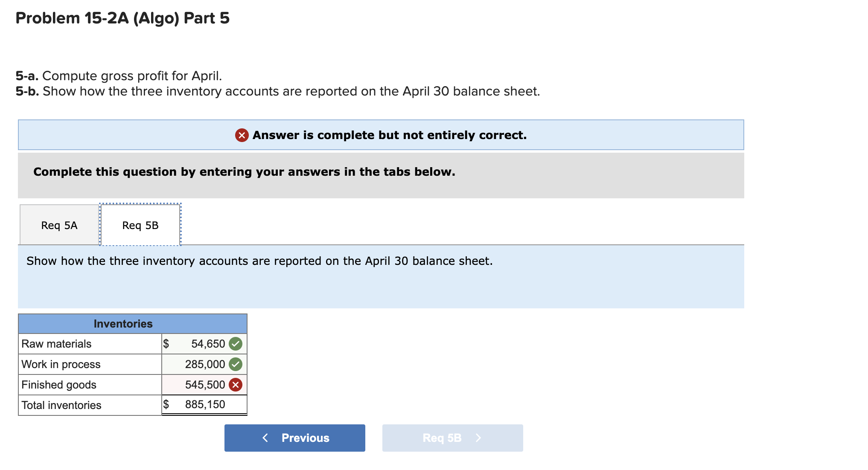Click the Total inventories row label
The width and height of the screenshot is (868, 470).
tap(61, 405)
